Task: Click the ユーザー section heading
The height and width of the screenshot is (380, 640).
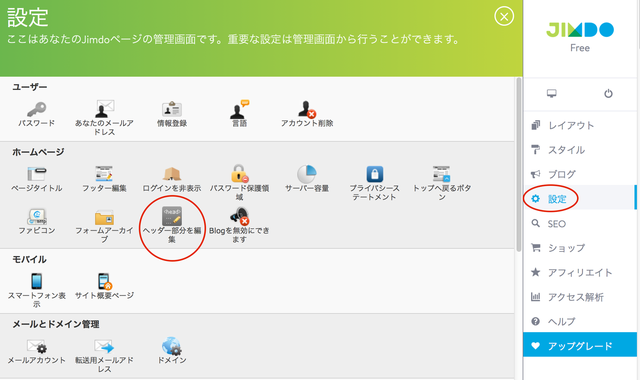Action: pos(29,87)
